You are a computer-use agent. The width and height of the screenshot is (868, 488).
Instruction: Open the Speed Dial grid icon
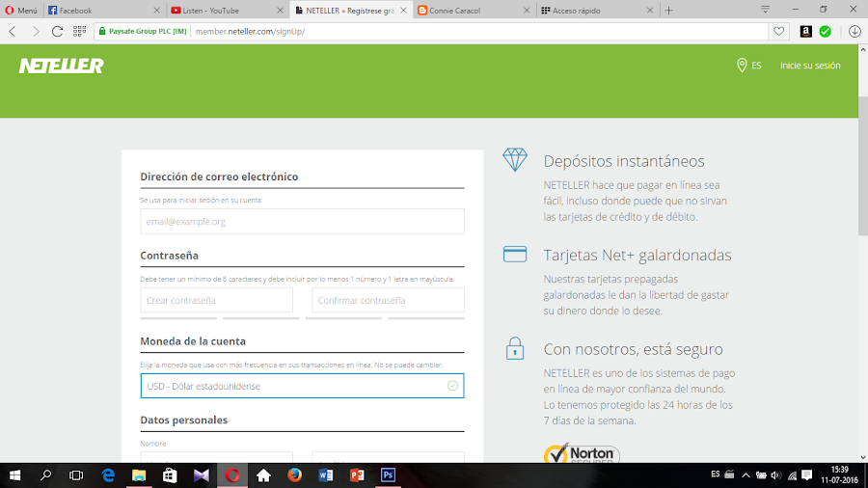point(80,32)
